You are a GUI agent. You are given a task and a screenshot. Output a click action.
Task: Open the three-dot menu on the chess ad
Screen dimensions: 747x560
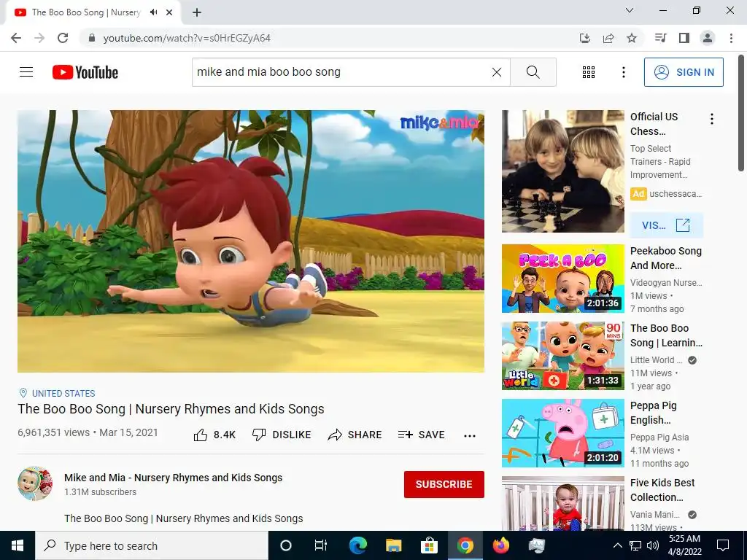click(712, 119)
